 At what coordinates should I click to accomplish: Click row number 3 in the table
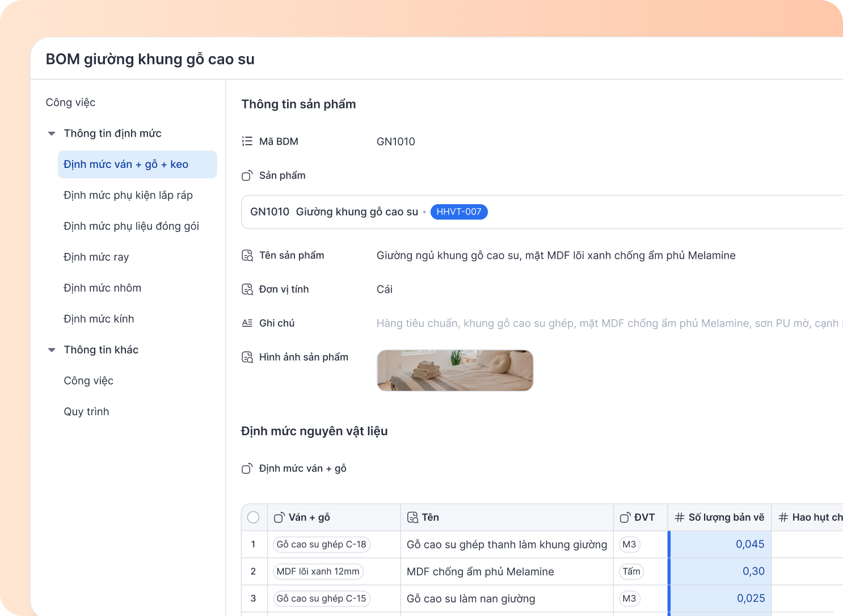[x=253, y=598]
